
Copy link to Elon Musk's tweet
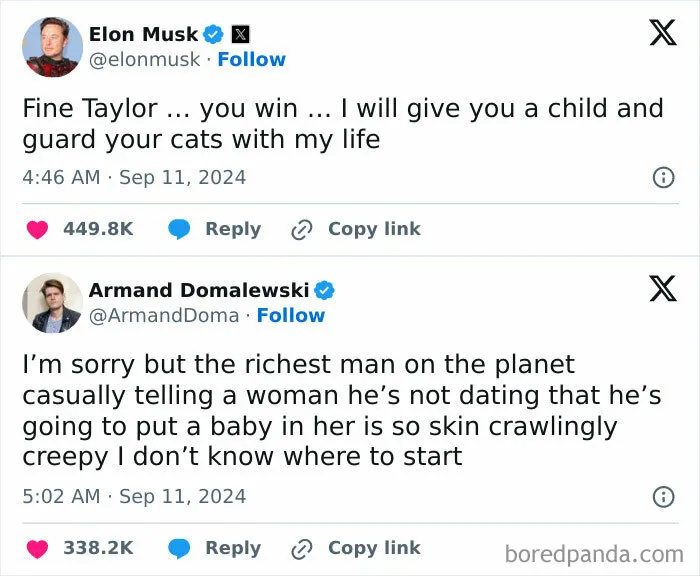[x=374, y=229]
